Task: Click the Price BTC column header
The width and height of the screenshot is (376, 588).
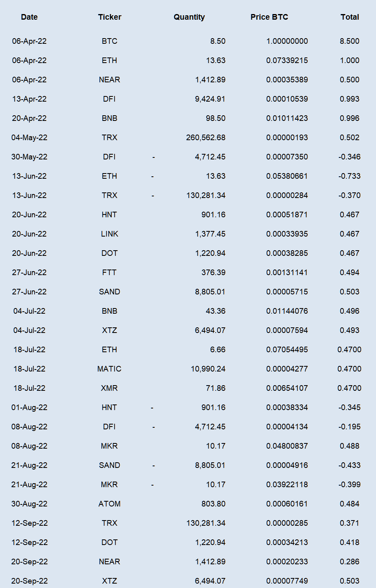Action: click(x=269, y=17)
